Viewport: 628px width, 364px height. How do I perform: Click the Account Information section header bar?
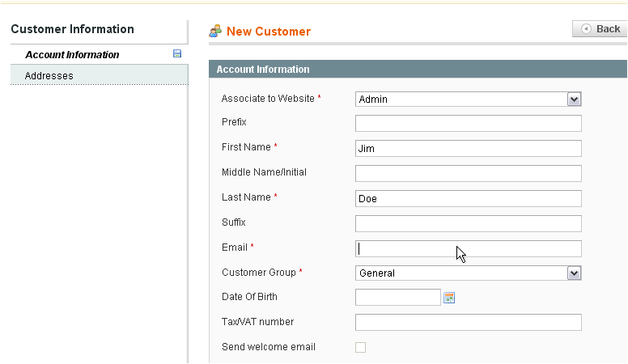(418, 69)
